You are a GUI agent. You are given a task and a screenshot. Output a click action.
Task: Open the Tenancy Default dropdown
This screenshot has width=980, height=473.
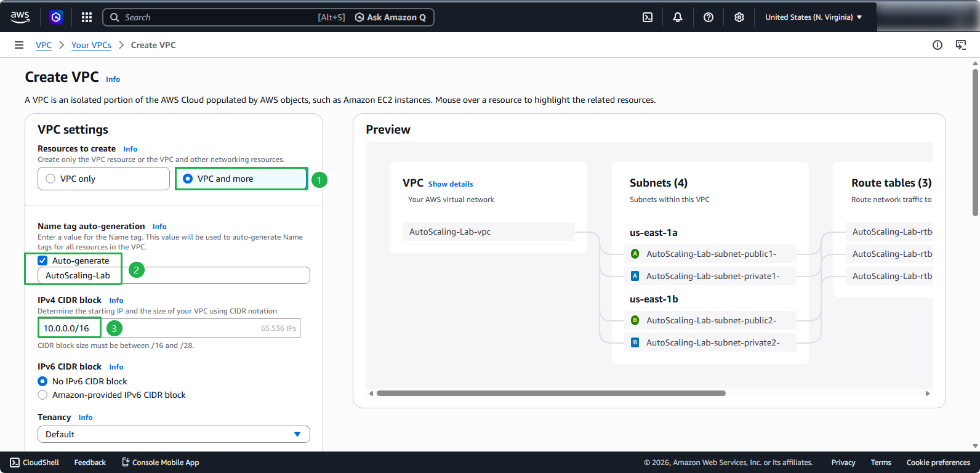click(174, 434)
